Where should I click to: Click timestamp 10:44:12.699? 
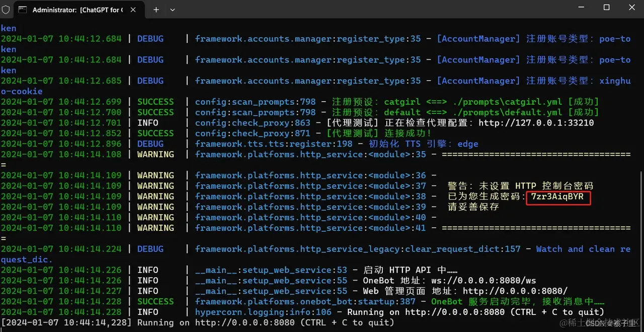[90, 102]
